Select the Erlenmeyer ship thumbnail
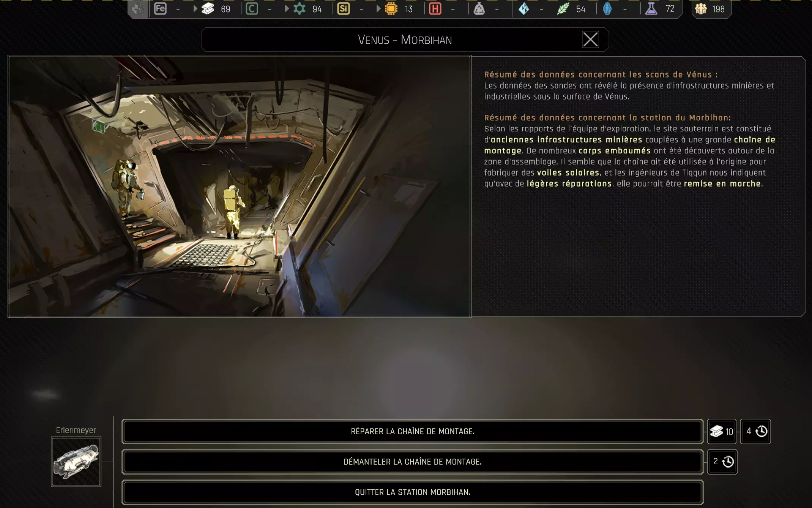 click(76, 462)
